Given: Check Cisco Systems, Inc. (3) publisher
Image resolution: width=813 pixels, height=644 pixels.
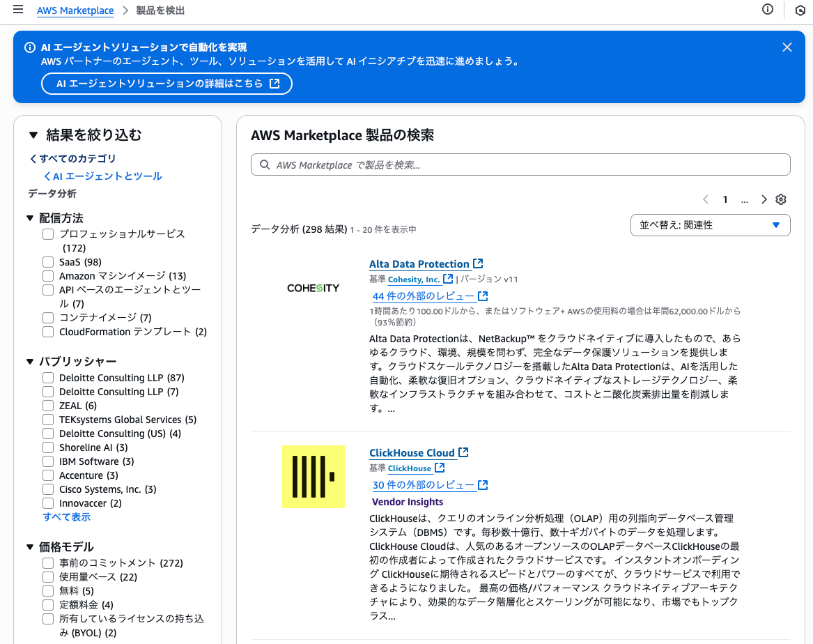Looking at the screenshot, I should point(48,489).
